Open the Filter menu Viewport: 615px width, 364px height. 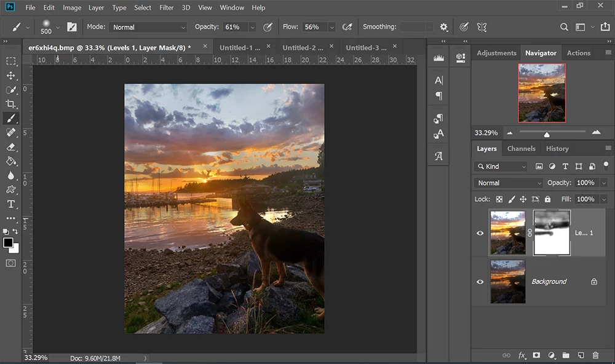pyautogui.click(x=166, y=7)
